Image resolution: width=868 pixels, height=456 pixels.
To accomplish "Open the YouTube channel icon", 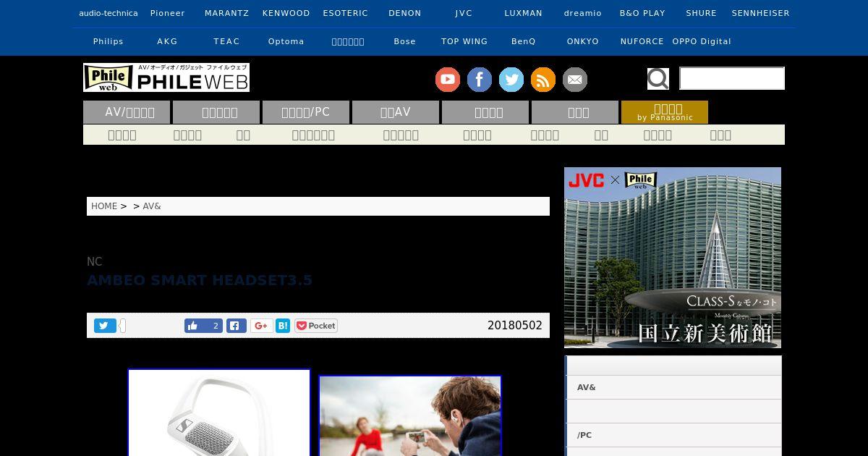I will (x=448, y=80).
